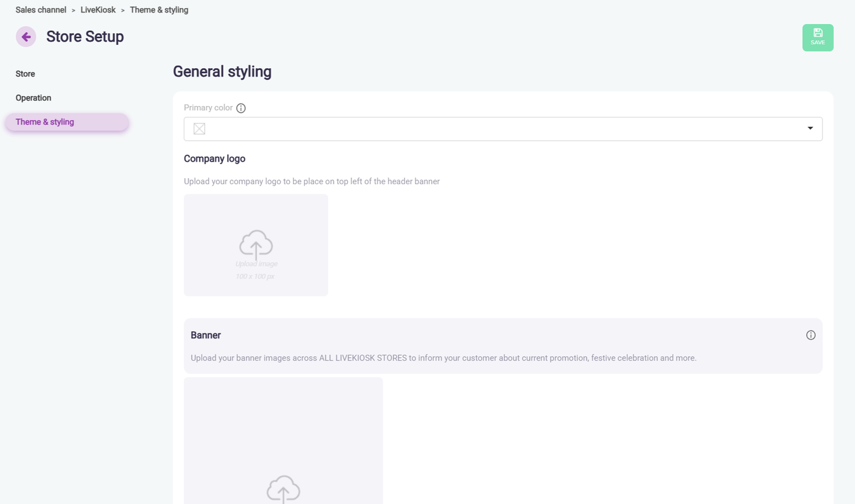This screenshot has height=504, width=855.
Task: Click the Save floppy disk icon
Action: [818, 33]
